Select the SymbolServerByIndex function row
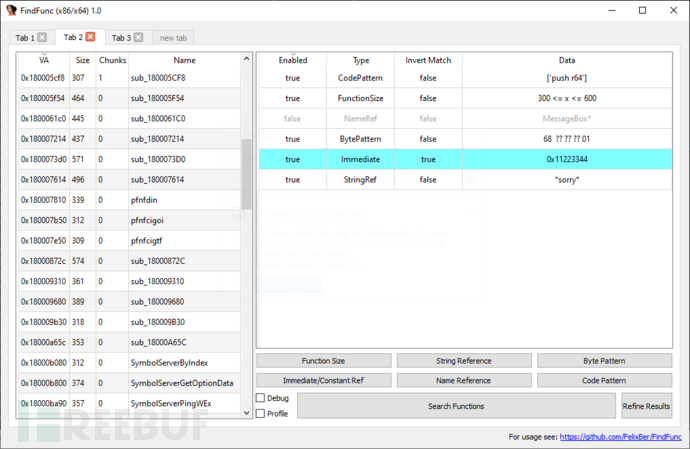Screen dimensions: 690x449 (170, 362)
